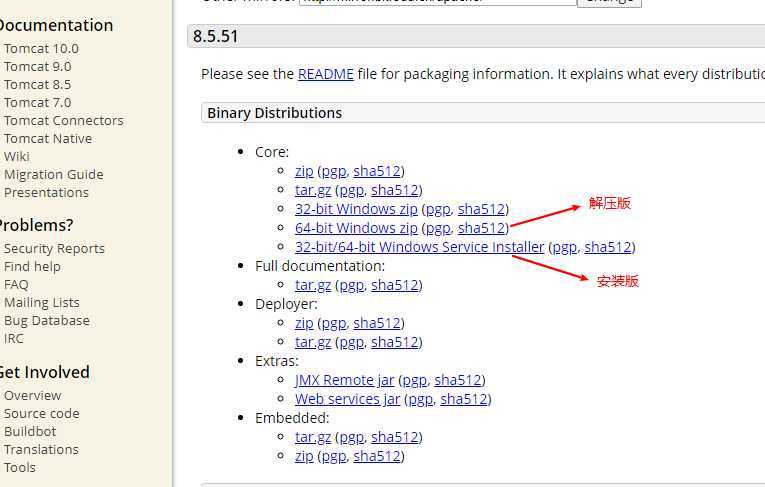Download the Deployer zip
The image size is (765, 487).
304,324
